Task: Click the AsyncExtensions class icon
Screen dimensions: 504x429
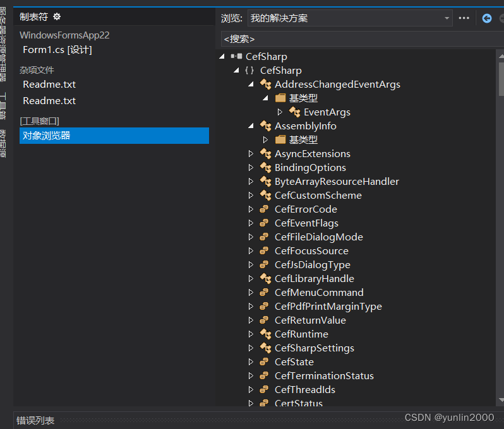Action: point(265,153)
